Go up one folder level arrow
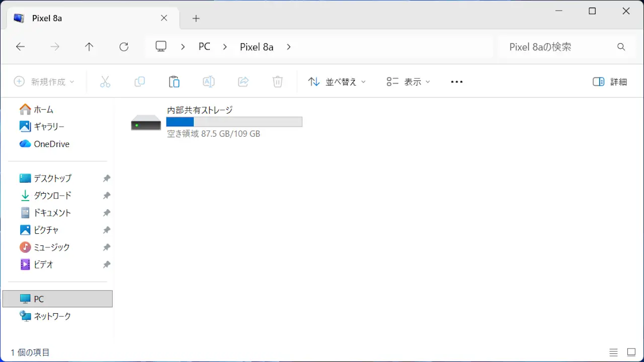Image resolution: width=644 pixels, height=362 pixels. click(89, 47)
